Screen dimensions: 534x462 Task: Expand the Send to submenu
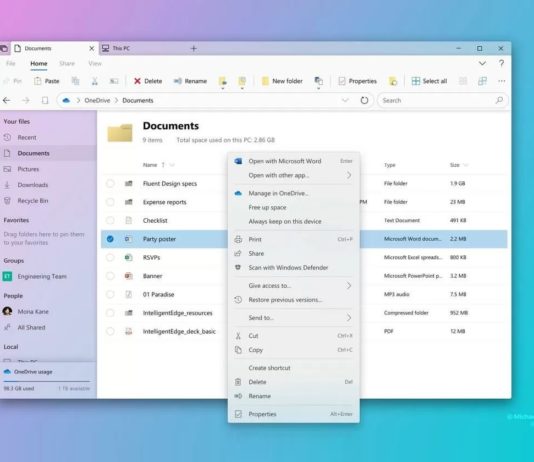click(349, 318)
